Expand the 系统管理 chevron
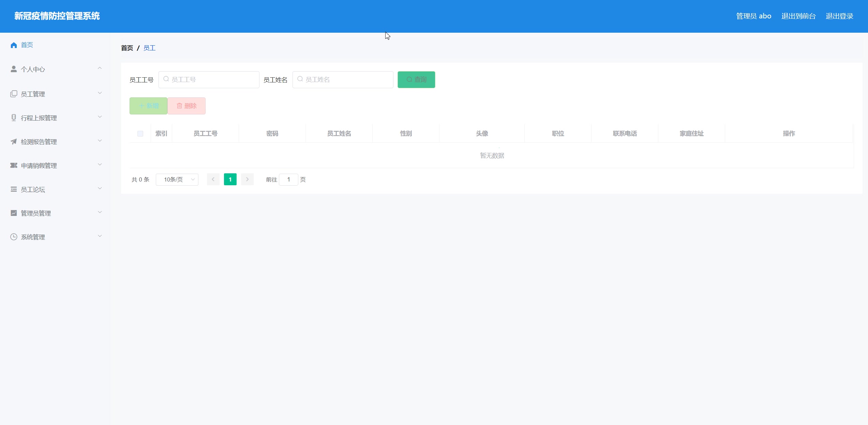868x425 pixels. click(100, 236)
